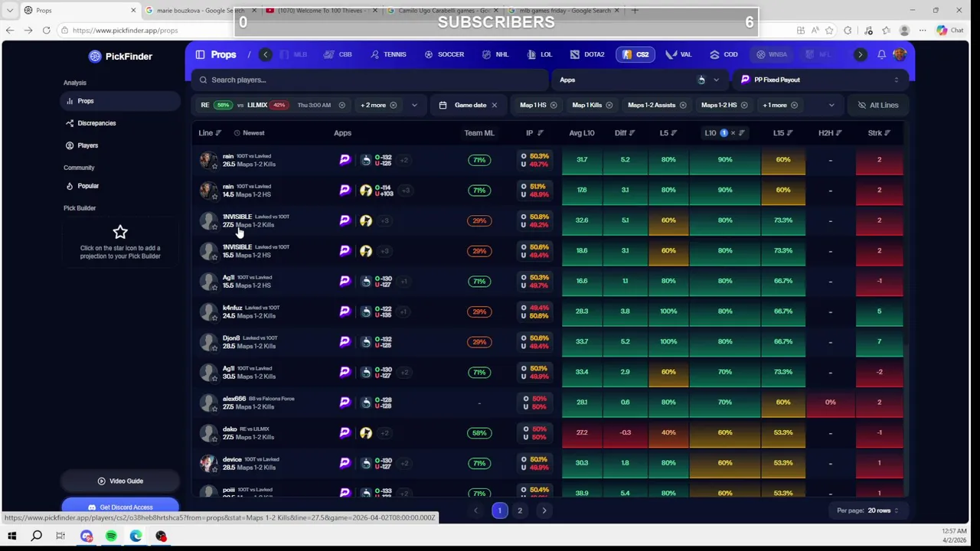980x551 pixels.
Task: Remove the +1 more stat chip
Action: pyautogui.click(x=794, y=105)
